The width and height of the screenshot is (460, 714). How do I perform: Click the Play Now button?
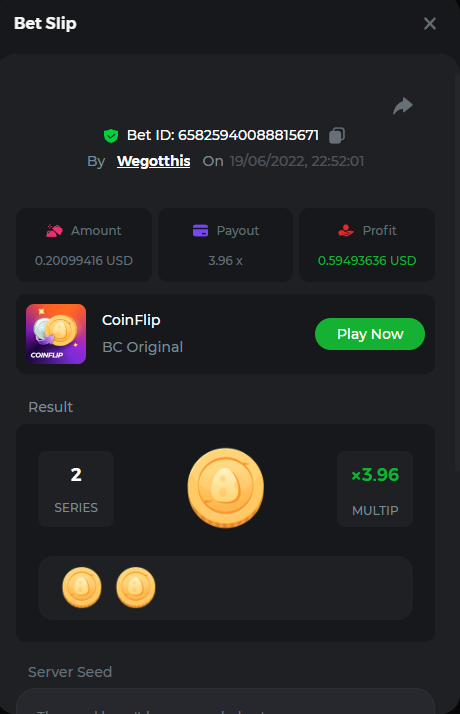(370, 334)
